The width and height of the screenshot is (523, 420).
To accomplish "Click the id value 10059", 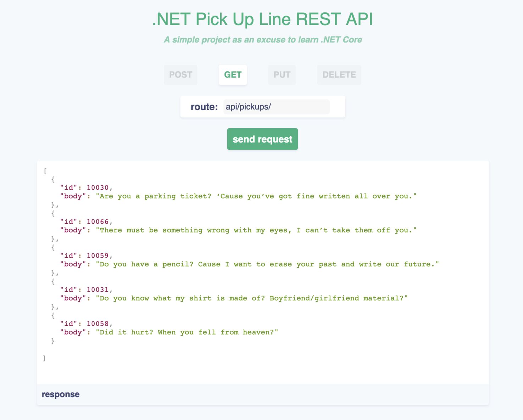I will click(x=98, y=256).
